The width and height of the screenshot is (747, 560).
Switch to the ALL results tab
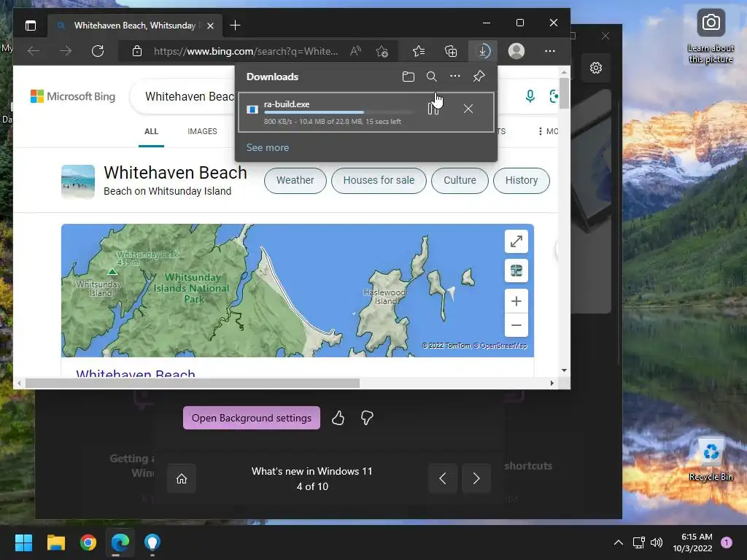(151, 131)
